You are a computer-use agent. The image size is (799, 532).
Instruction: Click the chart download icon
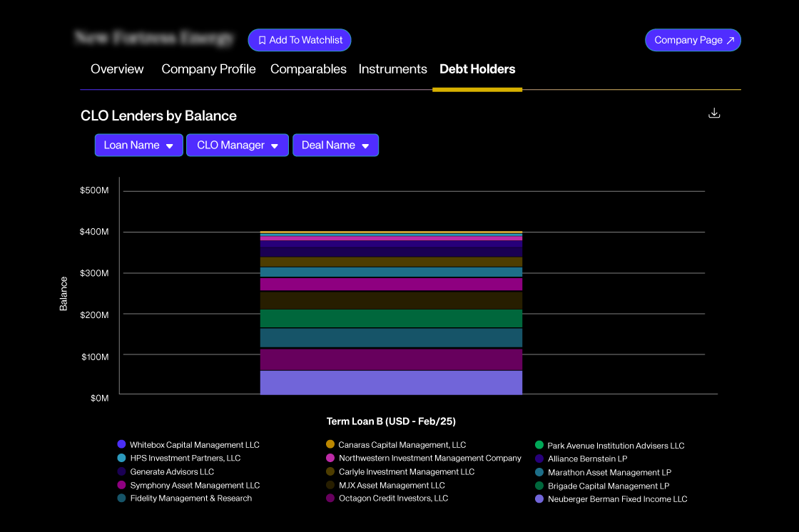coord(714,113)
